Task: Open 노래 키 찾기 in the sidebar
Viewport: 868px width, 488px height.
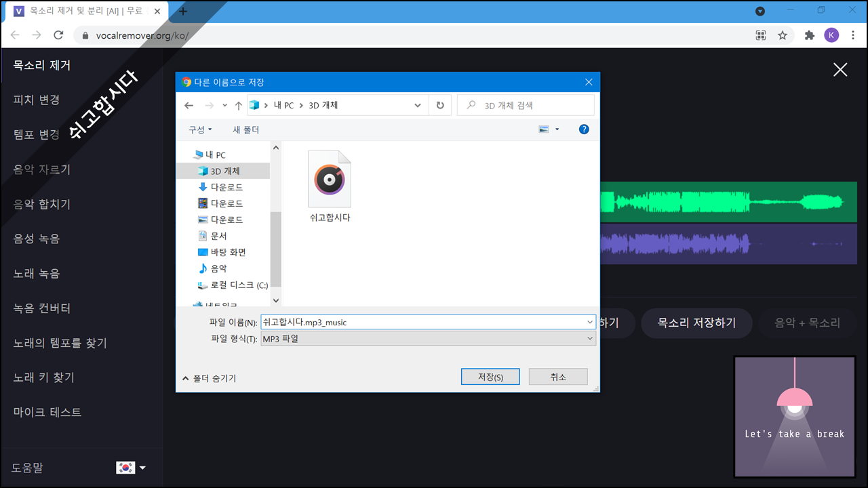Action: point(44,378)
